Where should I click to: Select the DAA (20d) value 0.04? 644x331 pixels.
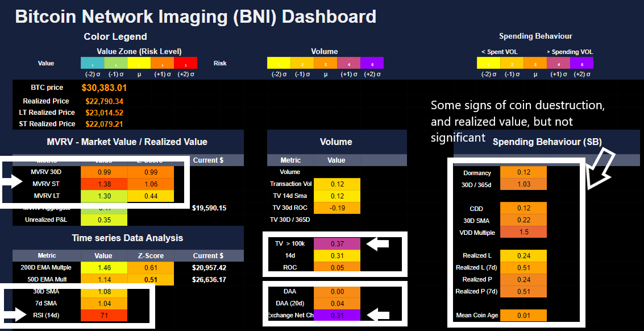click(337, 304)
